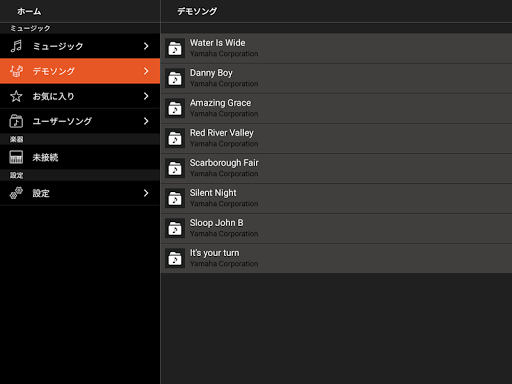Click Yamaha Corporation under Amazing Grace

point(224,114)
